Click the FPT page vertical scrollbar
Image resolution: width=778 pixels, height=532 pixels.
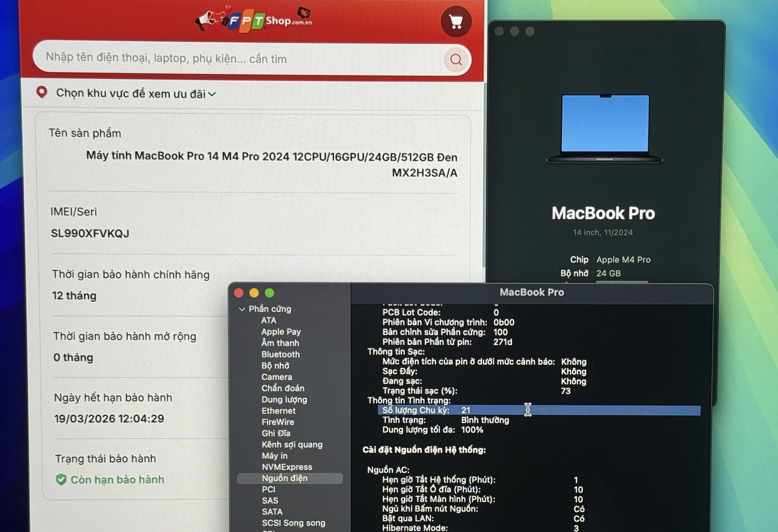(x=484, y=175)
